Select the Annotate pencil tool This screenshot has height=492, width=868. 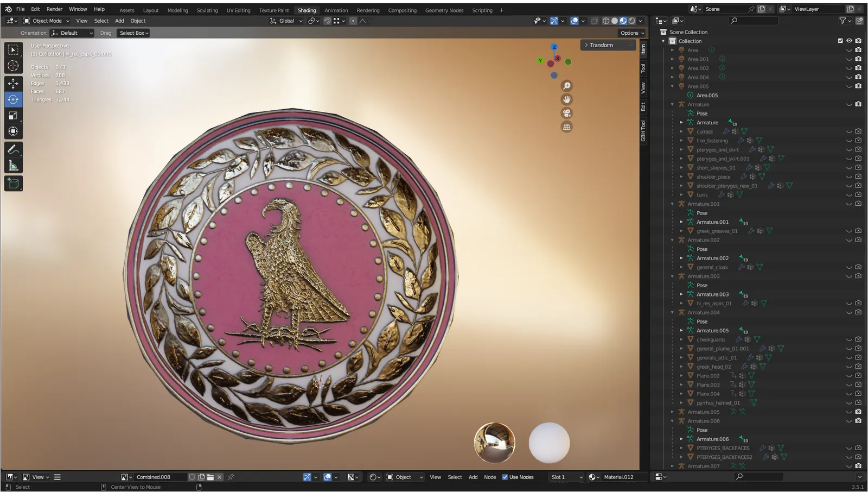point(13,149)
